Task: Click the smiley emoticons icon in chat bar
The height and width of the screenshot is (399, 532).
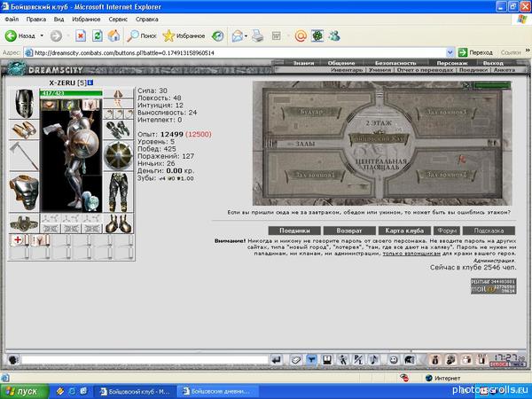Action: (394, 360)
